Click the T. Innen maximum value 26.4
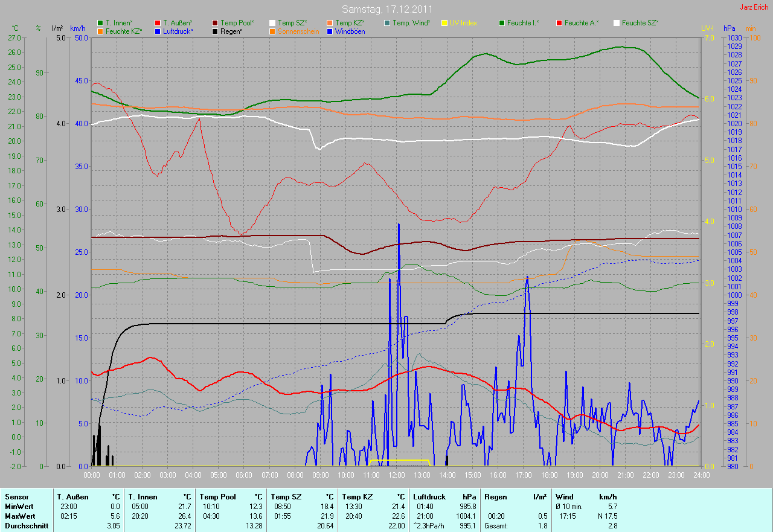The width and height of the screenshot is (773, 532). coord(184,516)
